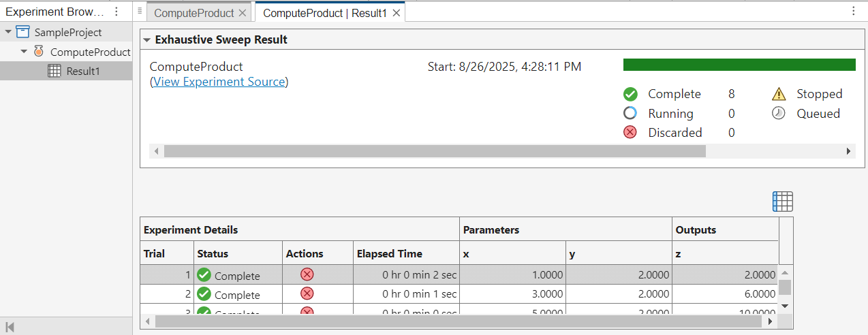This screenshot has height=335, width=868.
Task: Close the ComputeProduct tab
Action: tap(243, 13)
